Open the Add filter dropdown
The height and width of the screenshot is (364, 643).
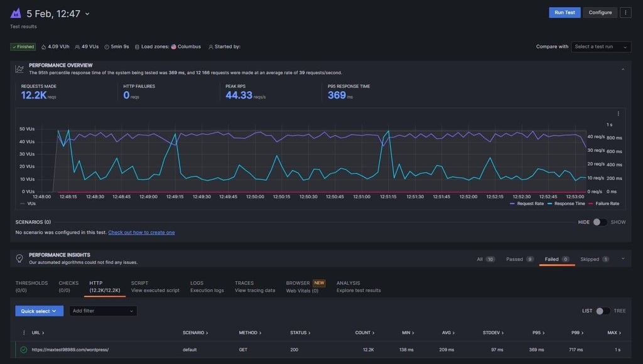point(103,311)
